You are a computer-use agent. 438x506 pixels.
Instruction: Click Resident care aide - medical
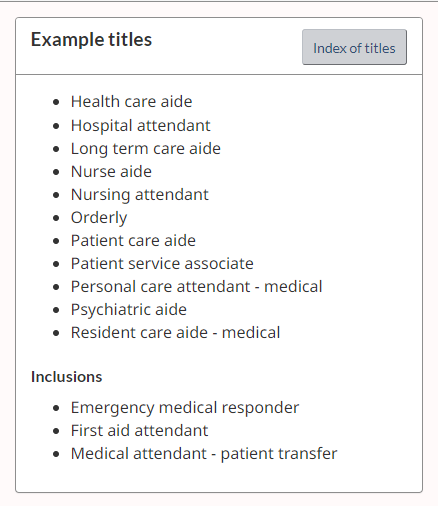(175, 333)
